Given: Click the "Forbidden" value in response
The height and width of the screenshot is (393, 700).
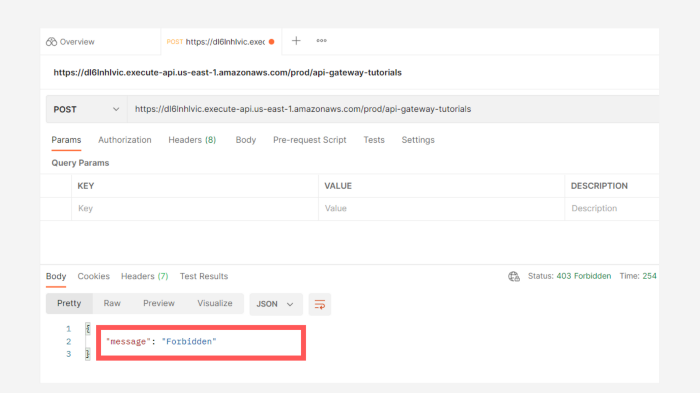Looking at the screenshot, I should tap(189, 342).
